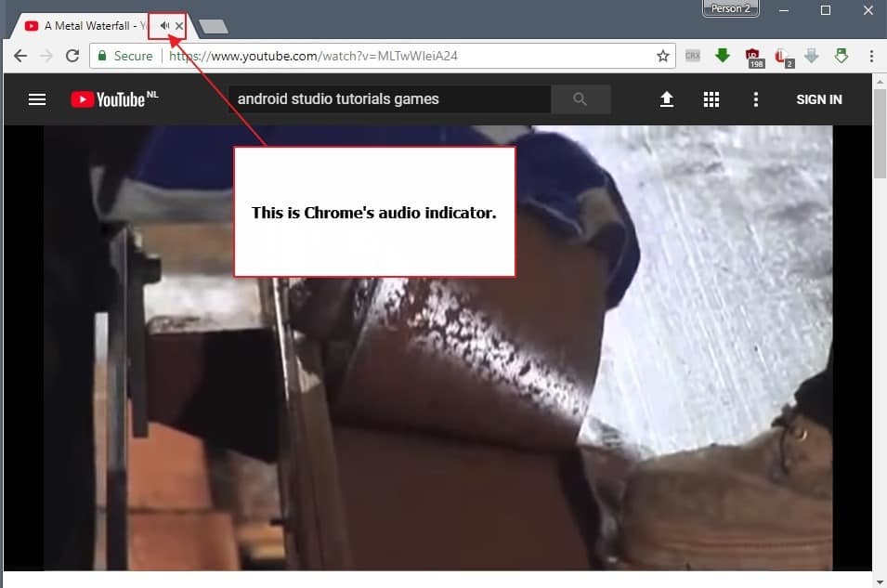Click the address bar URL
887x588 pixels.
[313, 56]
